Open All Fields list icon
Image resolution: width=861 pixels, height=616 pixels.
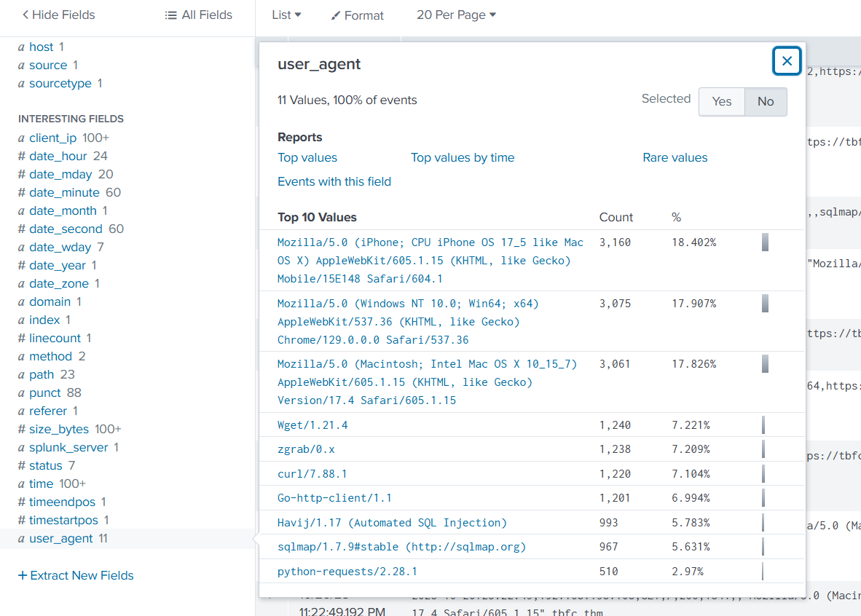pos(170,15)
